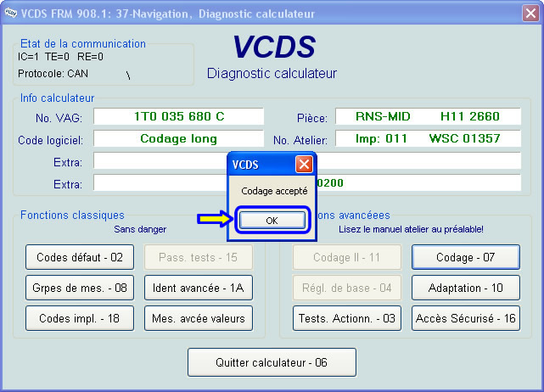Open Adaptation - 10

tap(465, 288)
